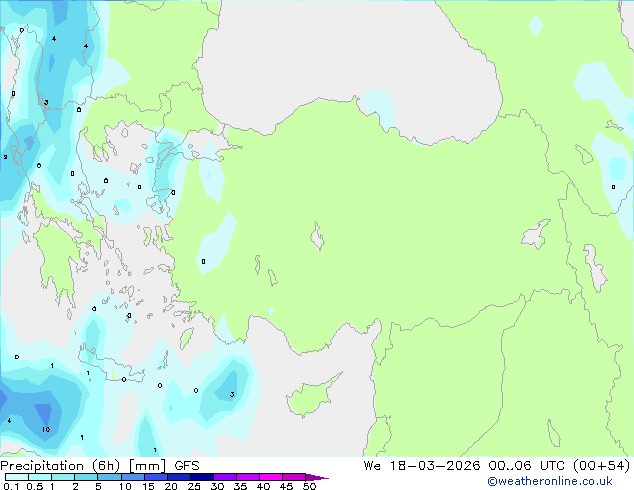Click the island of Cyprus on the map
The image size is (634, 490).
pyautogui.click(x=311, y=396)
